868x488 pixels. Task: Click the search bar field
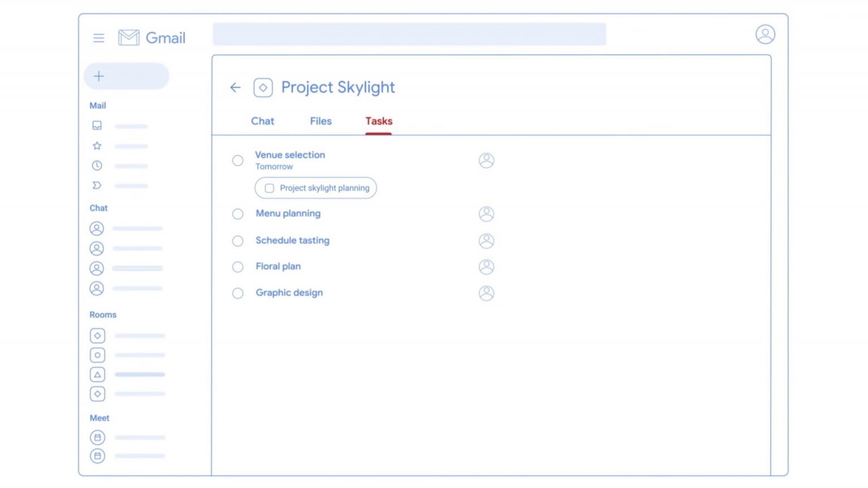409,34
